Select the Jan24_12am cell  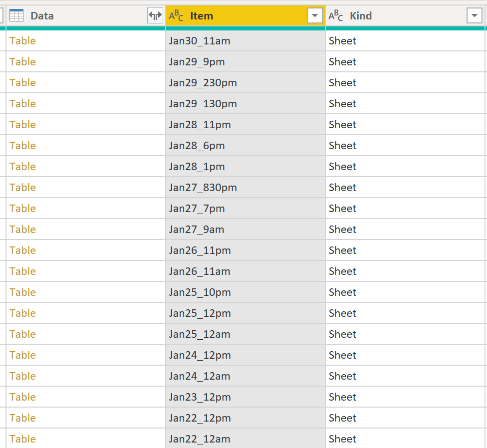click(245, 376)
